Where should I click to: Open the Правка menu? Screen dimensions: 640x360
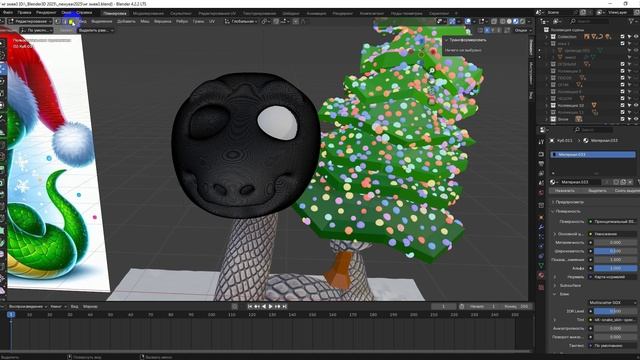tap(24, 13)
